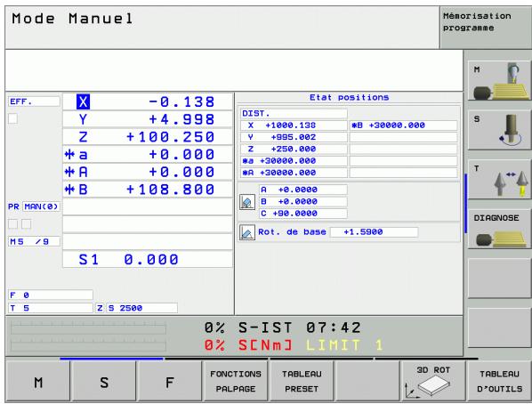Toggle the checkbox under EFF.

(x=12, y=118)
